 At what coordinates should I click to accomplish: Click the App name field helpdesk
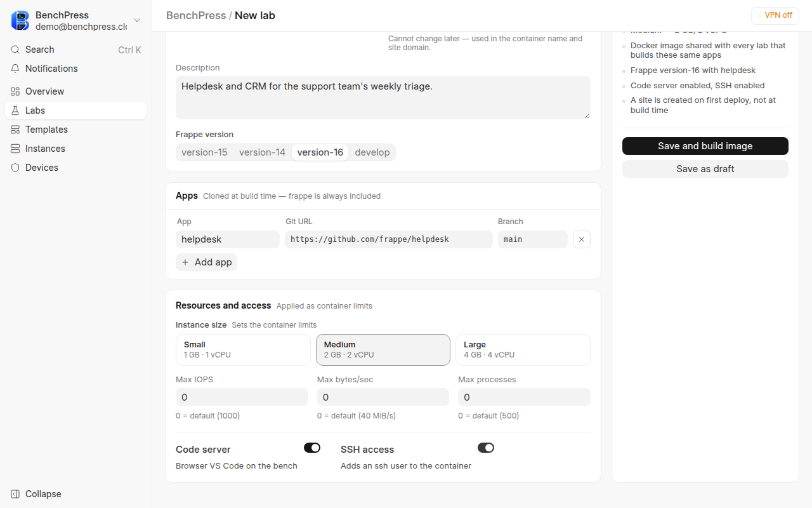coord(228,239)
